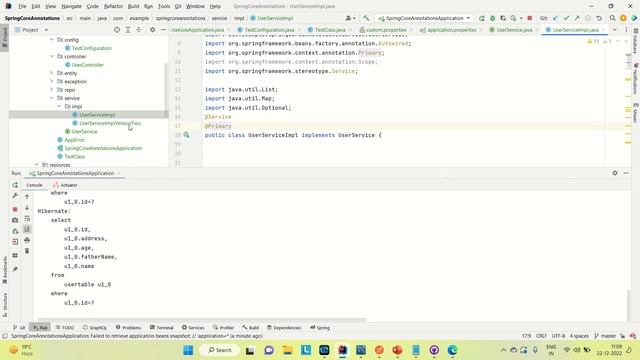
Task: Click the Collapse All icon in Project panel
Action: 139,30
